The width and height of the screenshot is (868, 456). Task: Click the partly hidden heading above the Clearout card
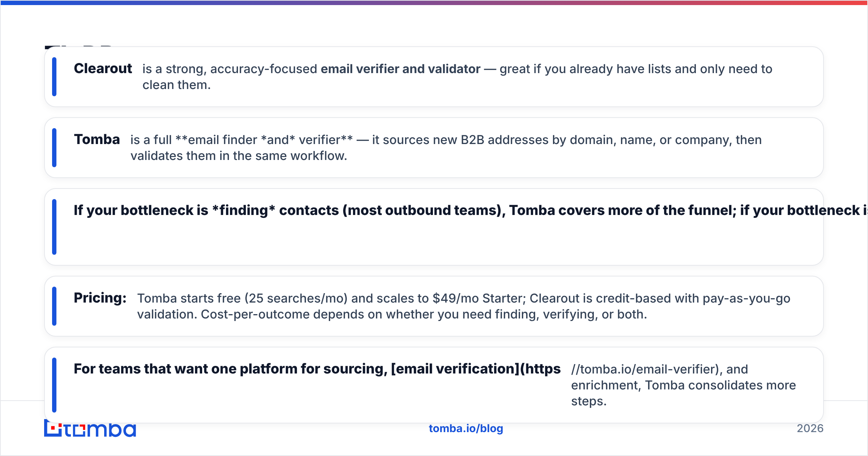79,46
